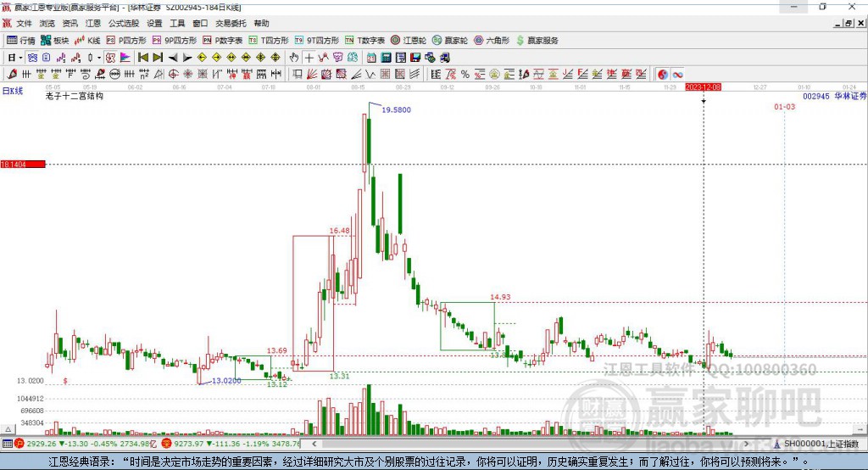Expand the candlestick style dropdown arrow
Screen dimensions: 868x470
point(99,58)
